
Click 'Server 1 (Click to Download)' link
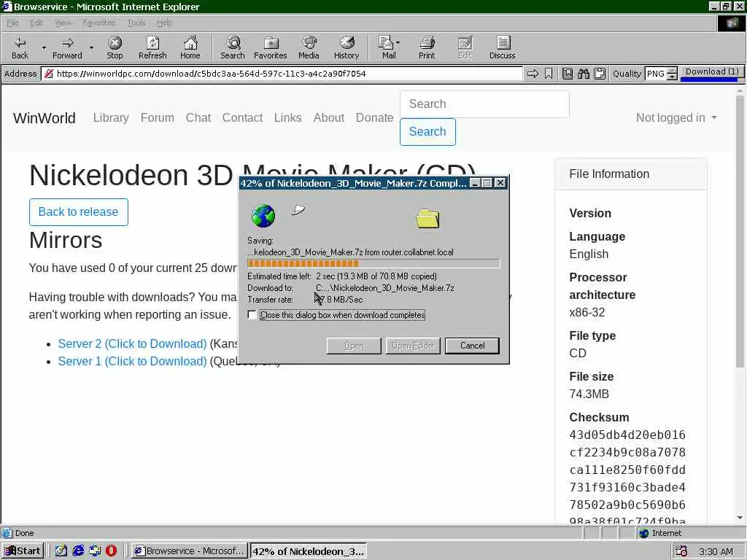pyautogui.click(x=133, y=362)
